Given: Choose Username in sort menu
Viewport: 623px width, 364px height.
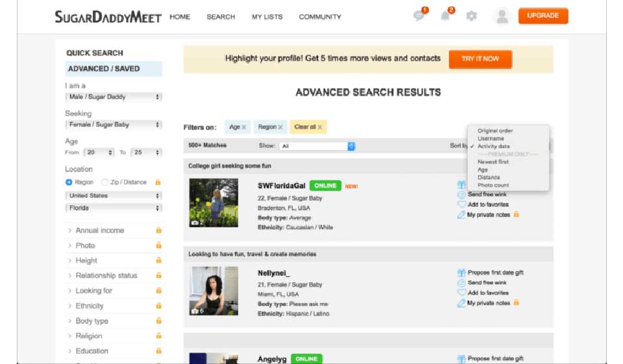Looking at the screenshot, I should coord(491,139).
